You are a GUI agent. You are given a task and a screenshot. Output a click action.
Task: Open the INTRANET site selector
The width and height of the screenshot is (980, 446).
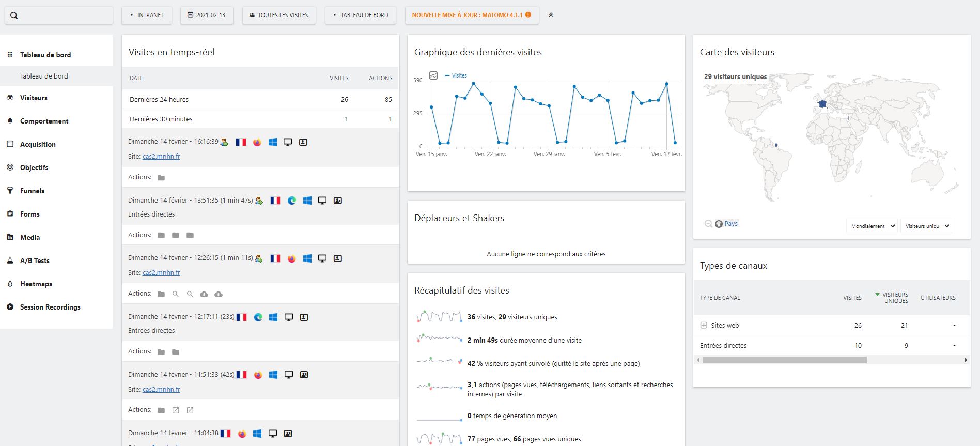point(147,15)
